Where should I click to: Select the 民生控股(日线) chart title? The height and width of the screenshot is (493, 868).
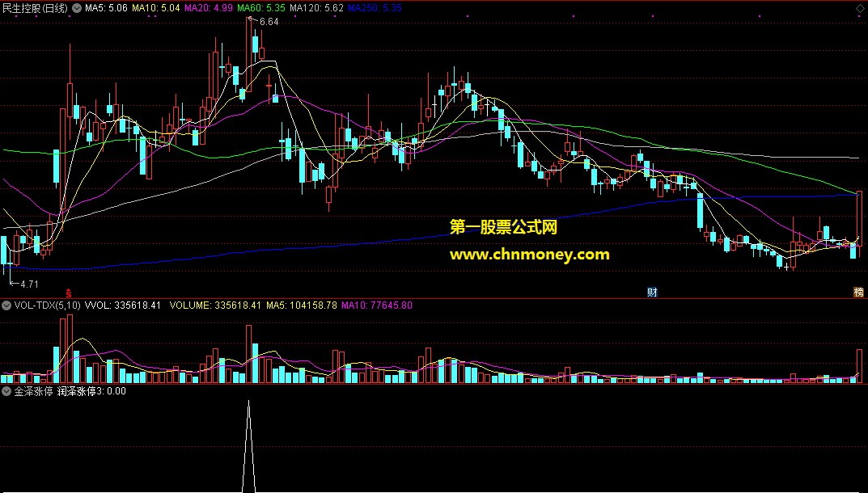(35, 8)
